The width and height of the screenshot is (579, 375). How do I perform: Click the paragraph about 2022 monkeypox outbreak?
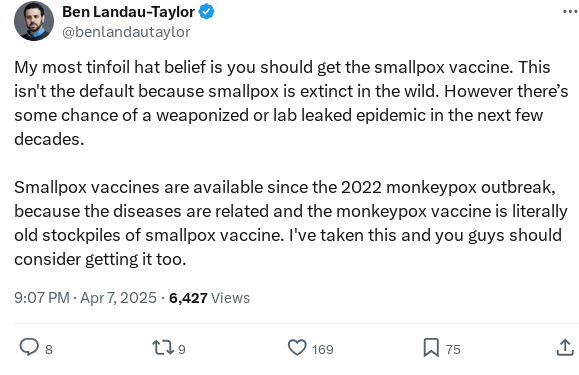(x=291, y=223)
